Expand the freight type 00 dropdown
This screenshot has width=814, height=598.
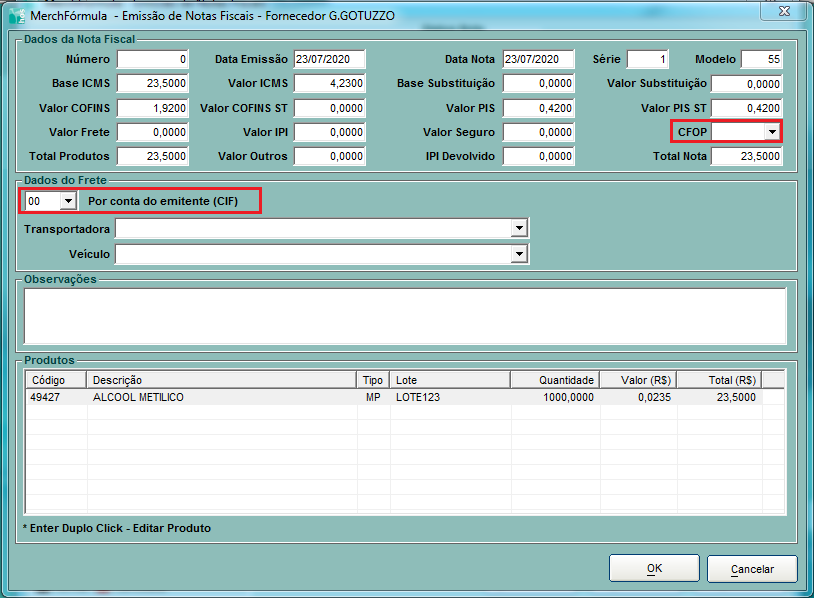tap(67, 201)
